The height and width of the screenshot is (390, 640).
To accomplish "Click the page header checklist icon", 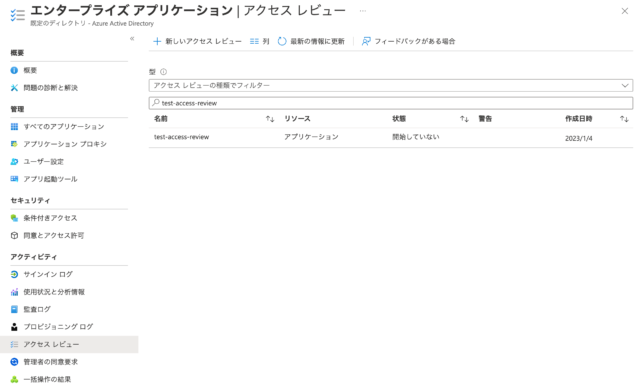I will [x=18, y=15].
